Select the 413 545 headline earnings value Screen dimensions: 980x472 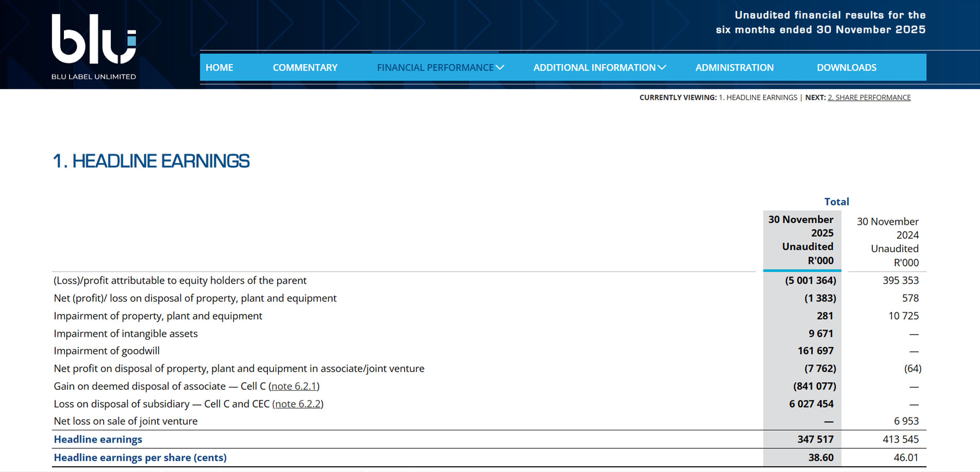901,440
